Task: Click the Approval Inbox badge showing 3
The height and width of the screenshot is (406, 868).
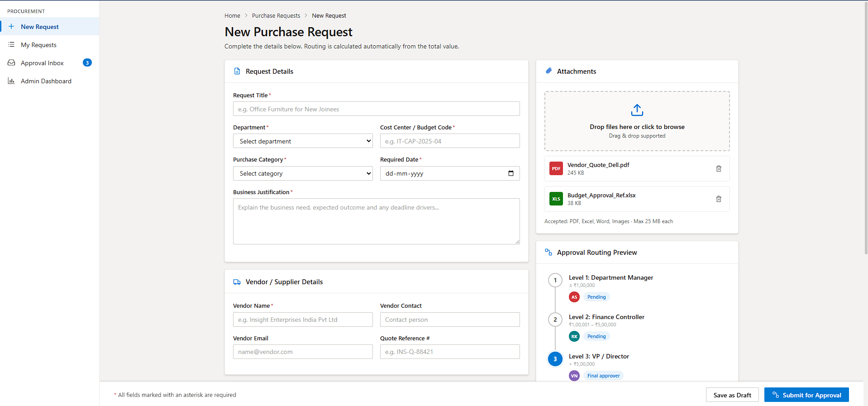Action: coord(87,62)
